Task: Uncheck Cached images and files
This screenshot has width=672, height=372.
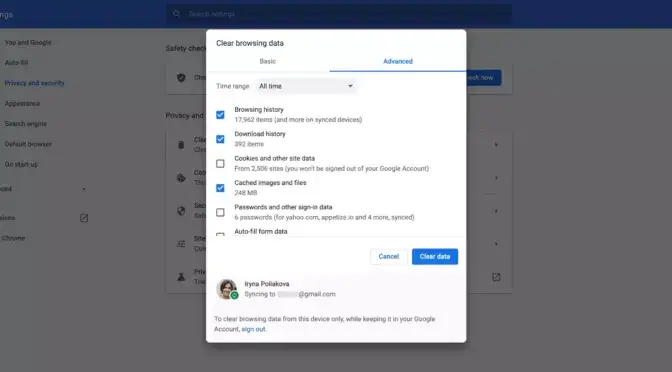Action: (x=220, y=188)
